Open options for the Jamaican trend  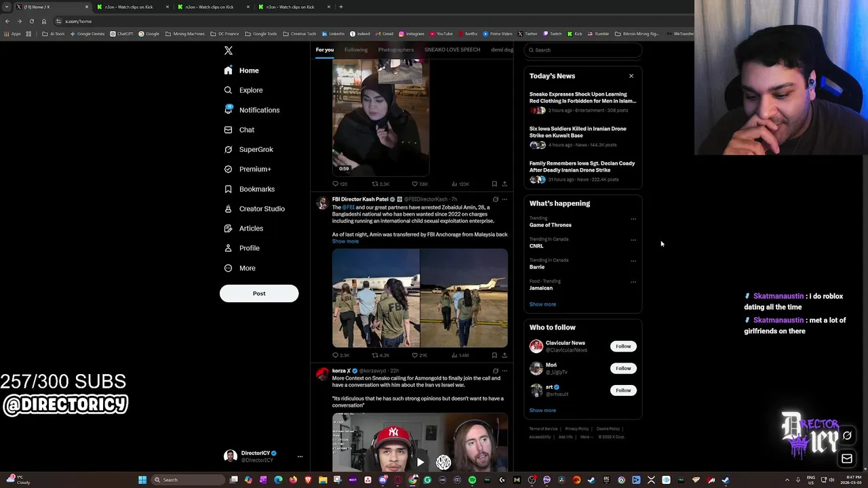[633, 282]
